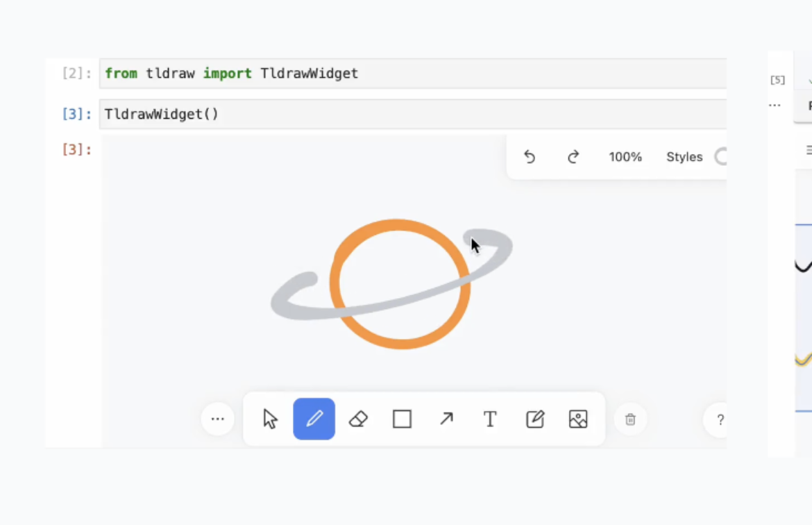Click the tldraw import code cell
Screen dimensions: 812x525
(413, 74)
